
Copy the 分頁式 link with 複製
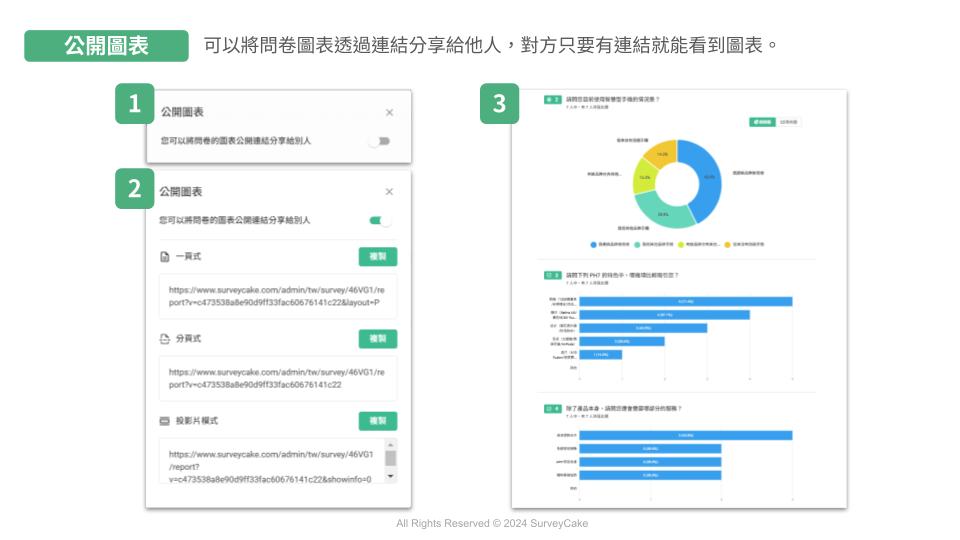tap(378, 339)
